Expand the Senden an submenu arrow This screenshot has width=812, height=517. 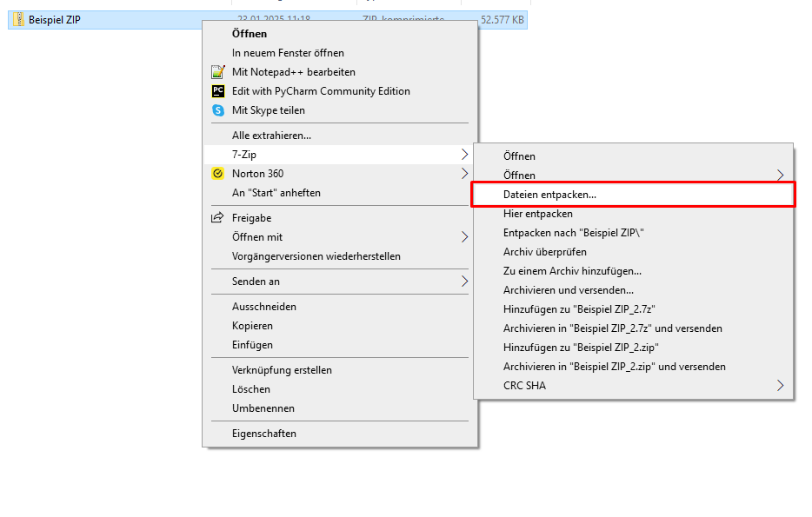pyautogui.click(x=464, y=282)
